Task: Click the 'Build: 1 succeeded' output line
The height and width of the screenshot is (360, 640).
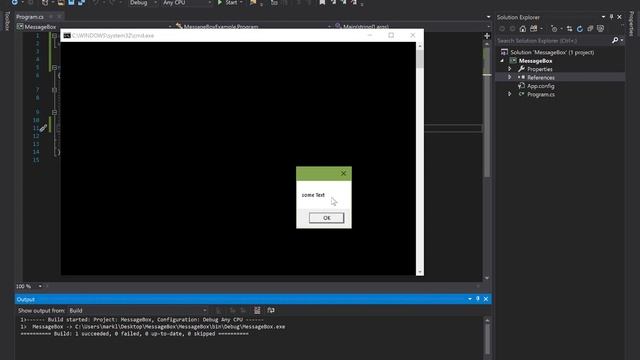Action: 134,334
